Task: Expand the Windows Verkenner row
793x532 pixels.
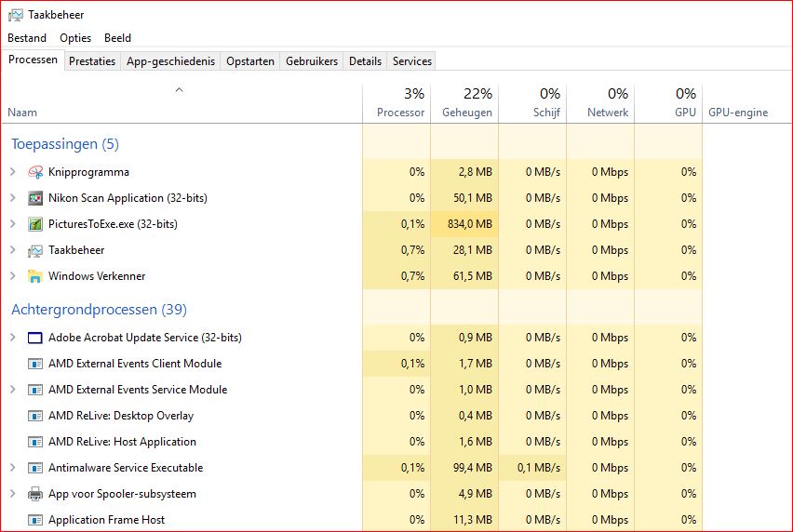Action: tap(13, 276)
